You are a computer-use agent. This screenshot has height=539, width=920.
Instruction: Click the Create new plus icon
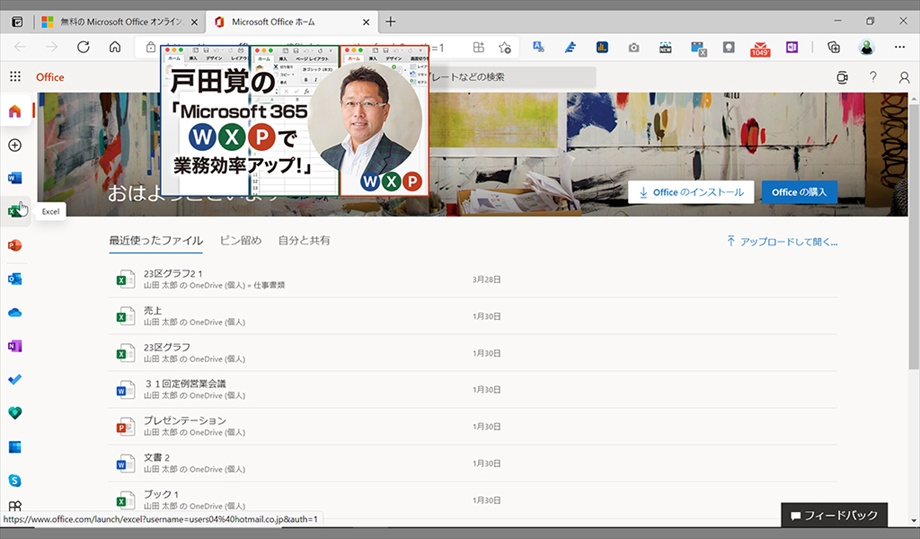15,145
